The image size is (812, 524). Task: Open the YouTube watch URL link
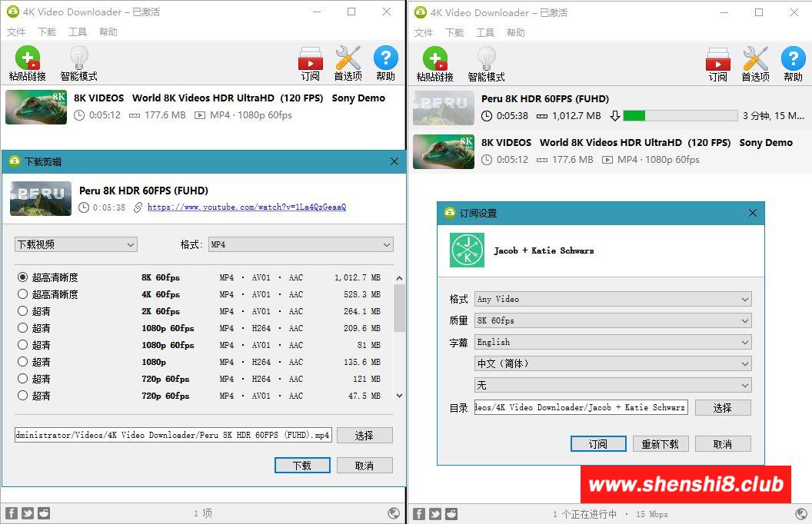(x=247, y=207)
